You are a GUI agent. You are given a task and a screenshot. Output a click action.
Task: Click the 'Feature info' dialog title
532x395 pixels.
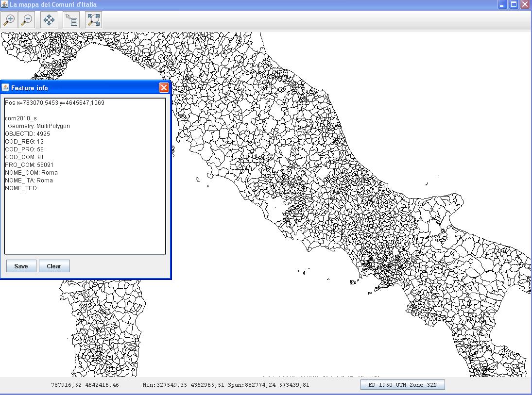click(x=30, y=88)
